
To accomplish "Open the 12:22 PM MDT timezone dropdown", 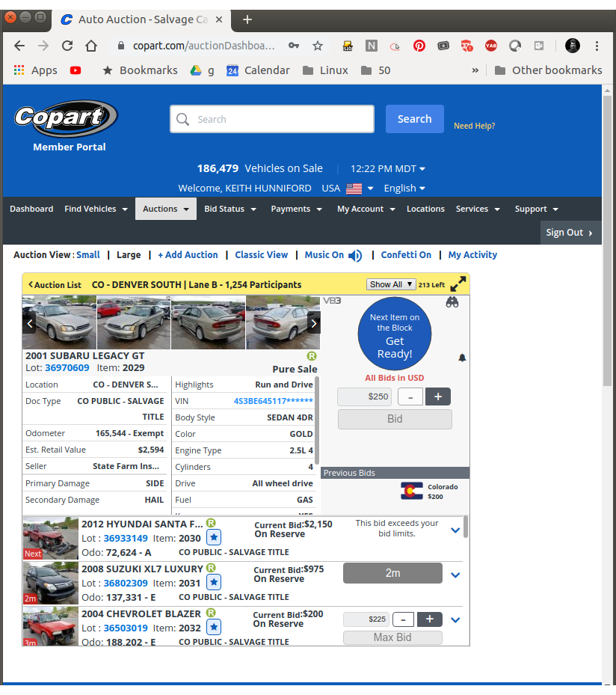I will pyautogui.click(x=388, y=169).
